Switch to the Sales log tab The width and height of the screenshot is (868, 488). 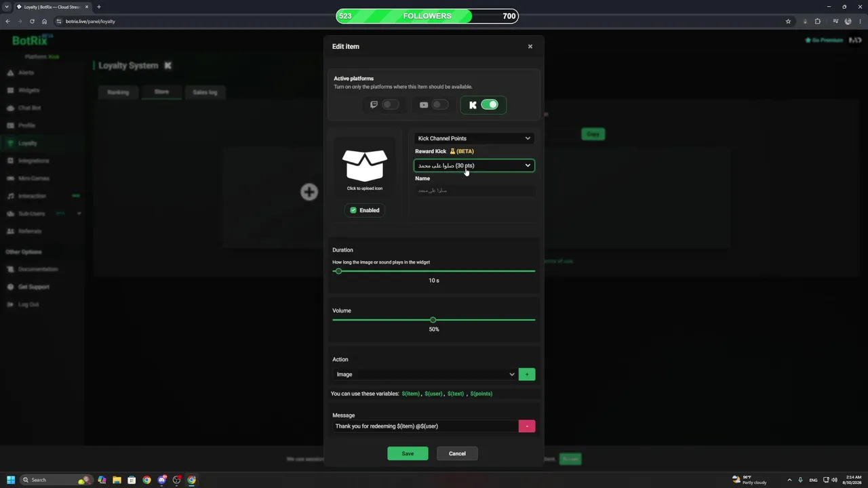click(205, 92)
